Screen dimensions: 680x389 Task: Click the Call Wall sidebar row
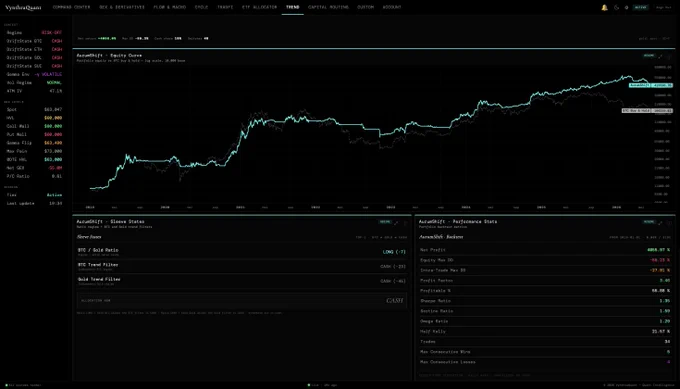pyautogui.click(x=34, y=126)
